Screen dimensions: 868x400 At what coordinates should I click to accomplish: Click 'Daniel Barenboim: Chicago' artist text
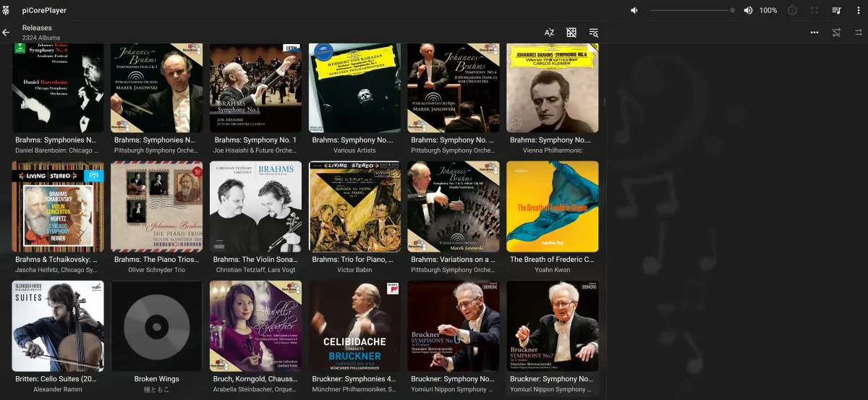[x=57, y=150]
